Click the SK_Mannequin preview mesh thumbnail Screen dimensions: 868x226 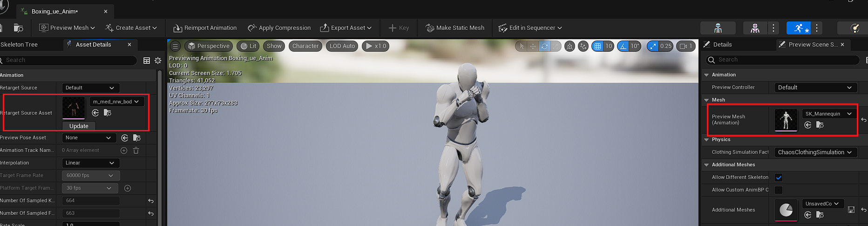pos(786,120)
